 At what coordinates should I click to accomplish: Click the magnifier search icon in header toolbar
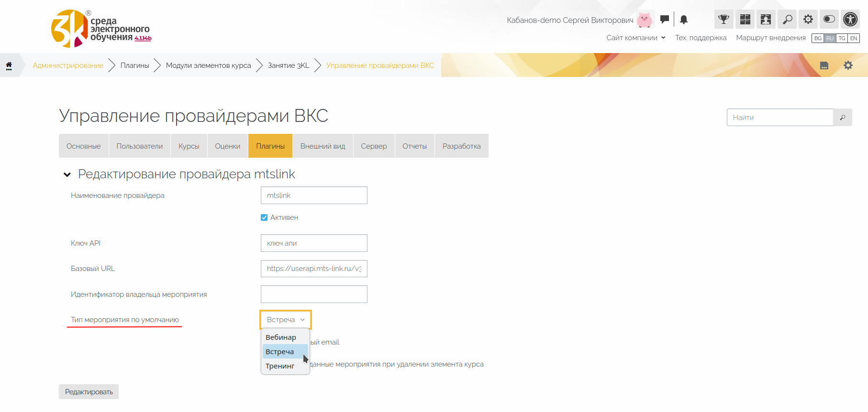[787, 20]
